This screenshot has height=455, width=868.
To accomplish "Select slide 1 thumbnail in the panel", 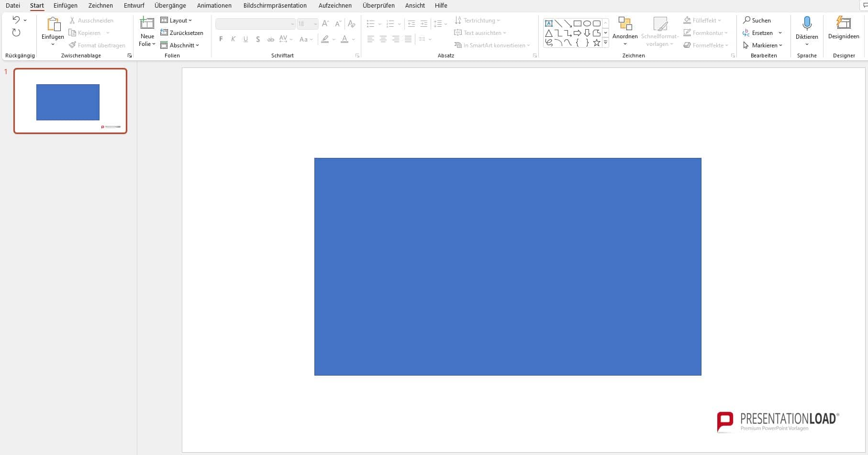I will (70, 100).
